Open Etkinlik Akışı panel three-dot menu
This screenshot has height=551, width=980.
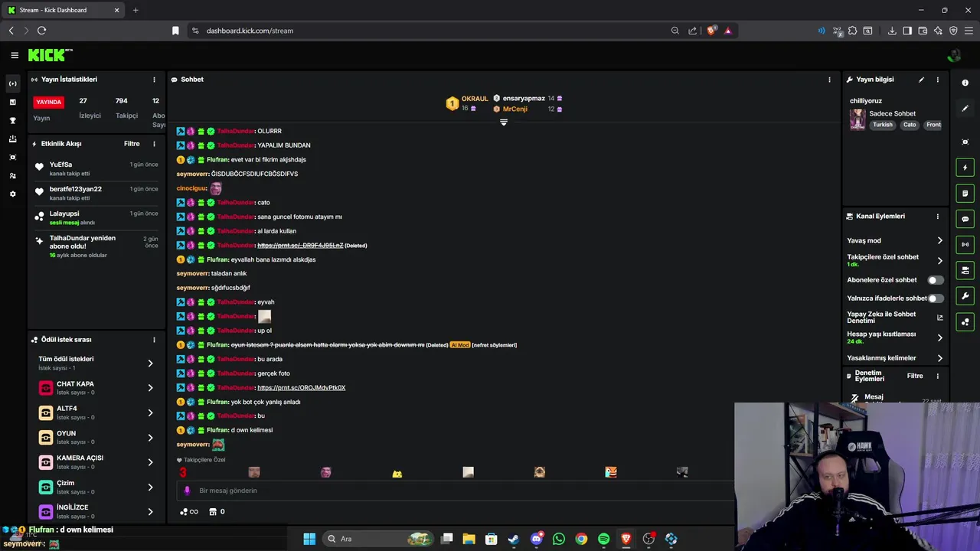coord(154,144)
